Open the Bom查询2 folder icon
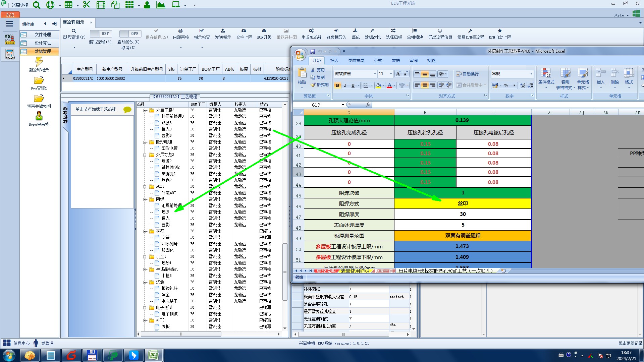The width and height of the screenshot is (644, 362). [x=39, y=80]
